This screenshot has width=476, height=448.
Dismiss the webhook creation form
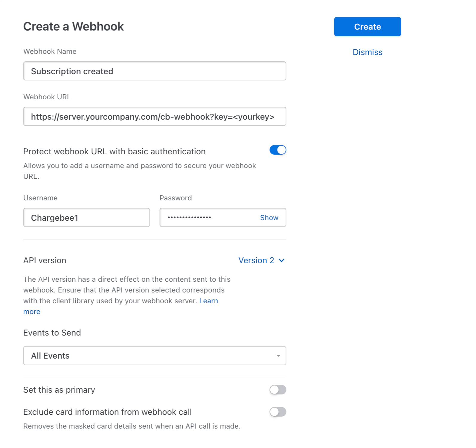(367, 52)
